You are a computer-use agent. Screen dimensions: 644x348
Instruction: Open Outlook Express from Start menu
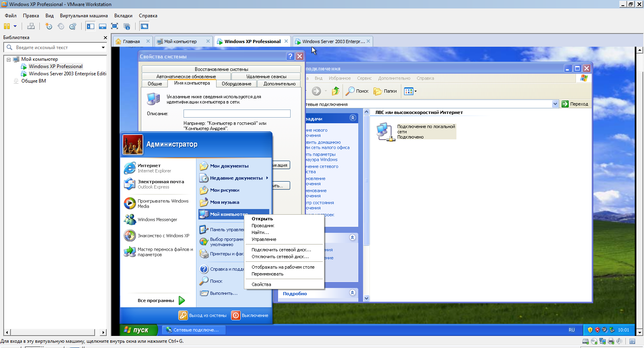[158, 184]
